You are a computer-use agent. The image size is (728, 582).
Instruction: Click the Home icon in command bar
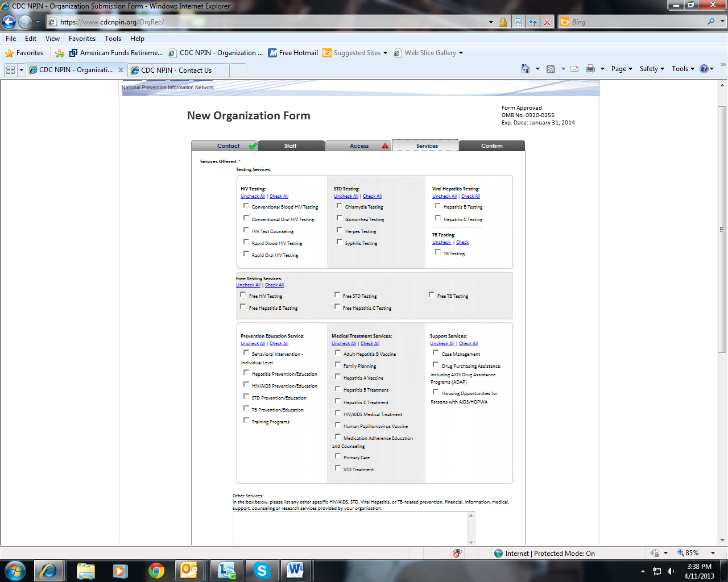point(526,69)
